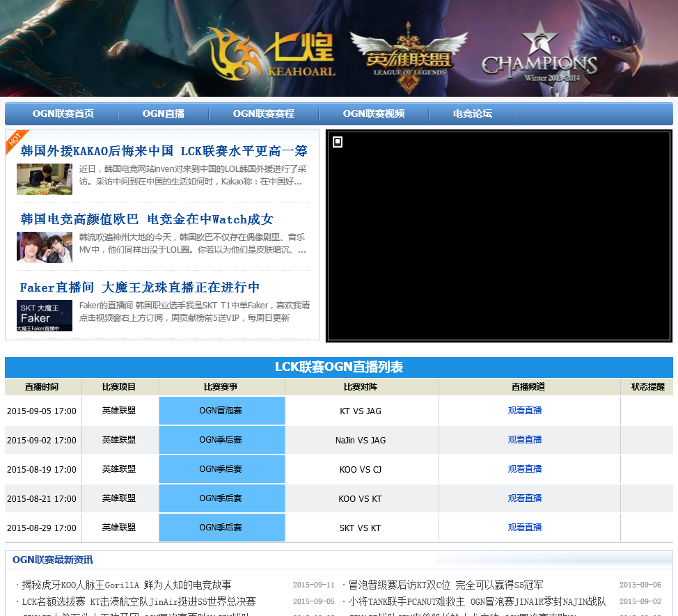Click OGN季后赛 in the 2015-08-21 row

point(222,498)
